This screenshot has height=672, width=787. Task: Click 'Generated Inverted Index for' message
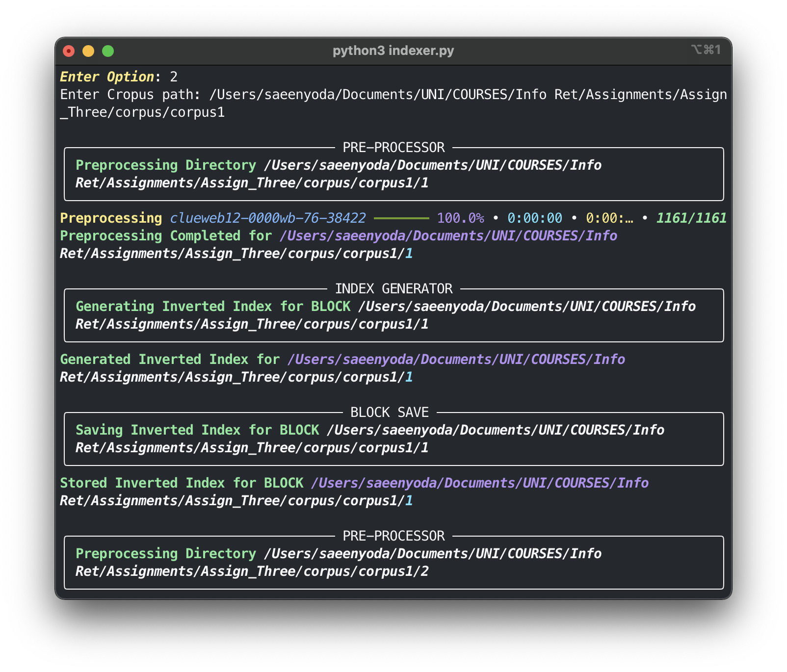(170, 360)
